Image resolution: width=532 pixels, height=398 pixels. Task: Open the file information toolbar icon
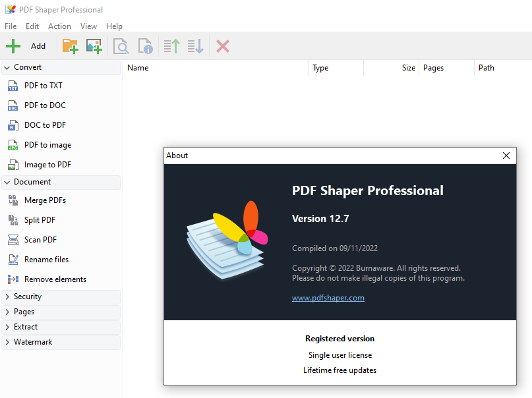click(x=145, y=46)
